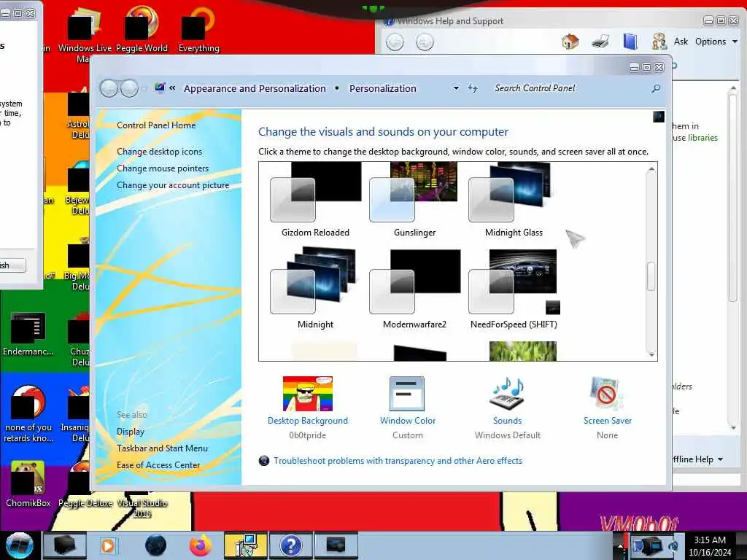Open the Sounds icon
The width and height of the screenshot is (747, 560).
[507, 394]
